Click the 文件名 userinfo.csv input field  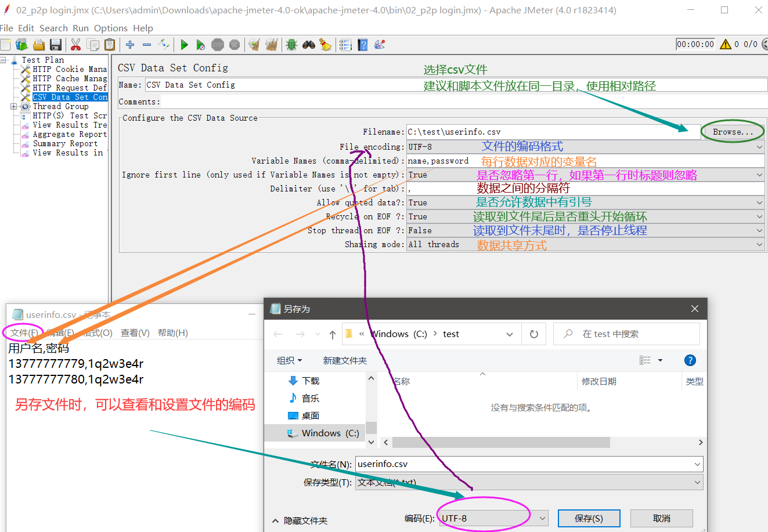[x=529, y=464]
